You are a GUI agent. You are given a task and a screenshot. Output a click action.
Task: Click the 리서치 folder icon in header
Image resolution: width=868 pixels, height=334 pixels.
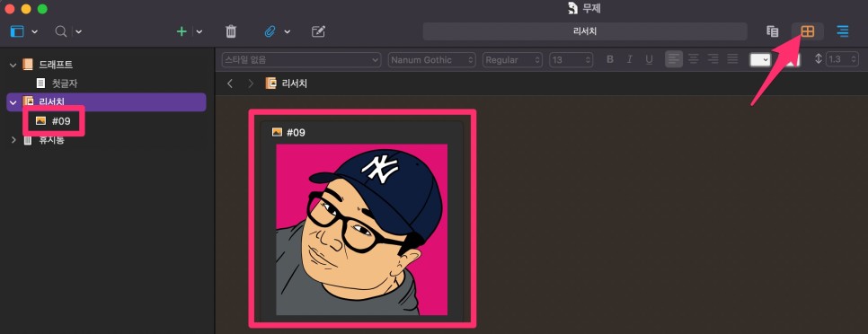(x=270, y=83)
